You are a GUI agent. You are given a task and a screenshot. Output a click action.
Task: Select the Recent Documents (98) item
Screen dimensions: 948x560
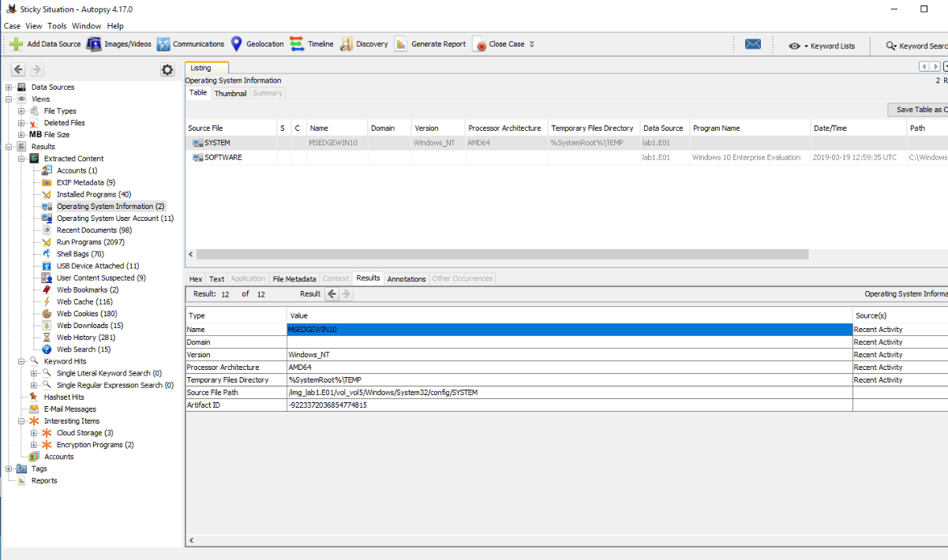94,230
